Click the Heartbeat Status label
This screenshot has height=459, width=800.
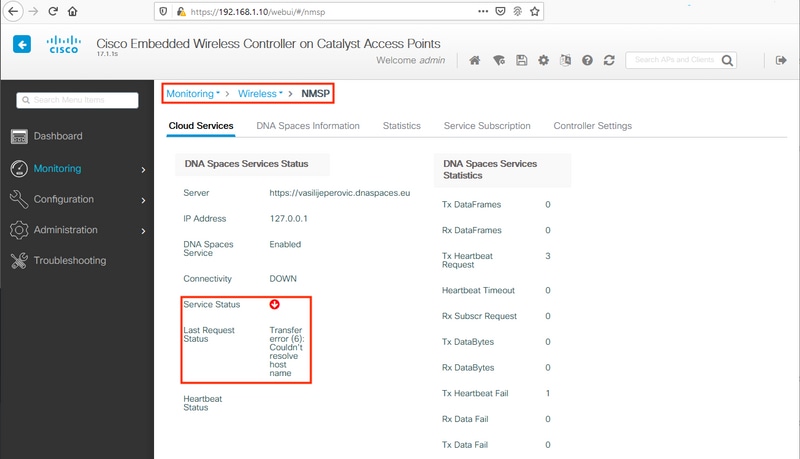coord(203,403)
